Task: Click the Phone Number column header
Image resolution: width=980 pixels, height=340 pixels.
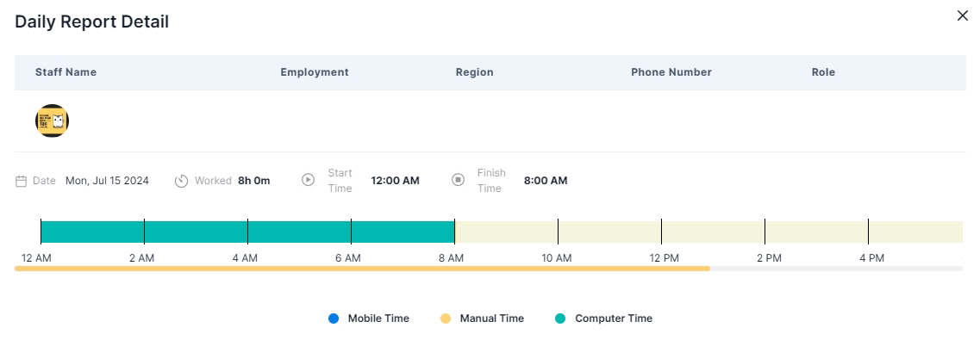Action: (671, 72)
